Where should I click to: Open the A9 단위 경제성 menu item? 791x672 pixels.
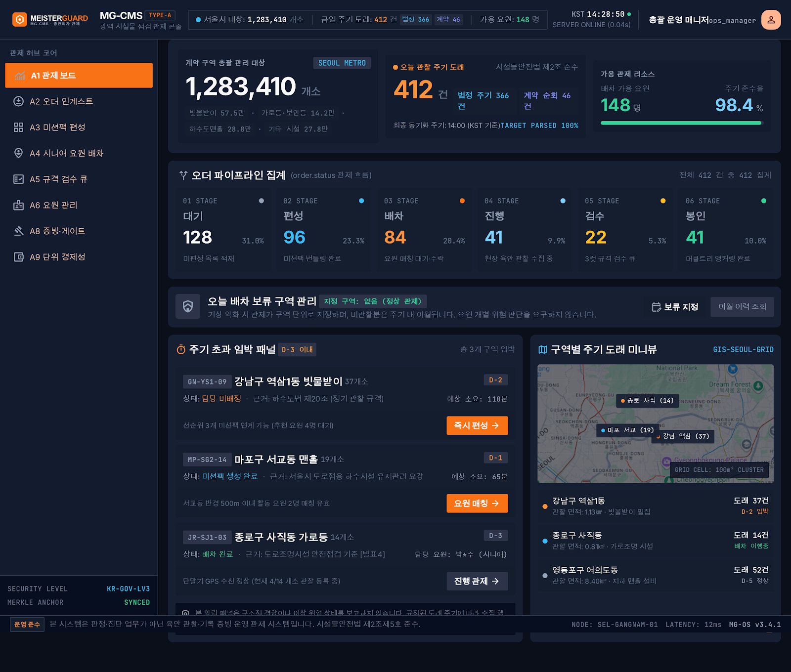[x=79, y=257]
